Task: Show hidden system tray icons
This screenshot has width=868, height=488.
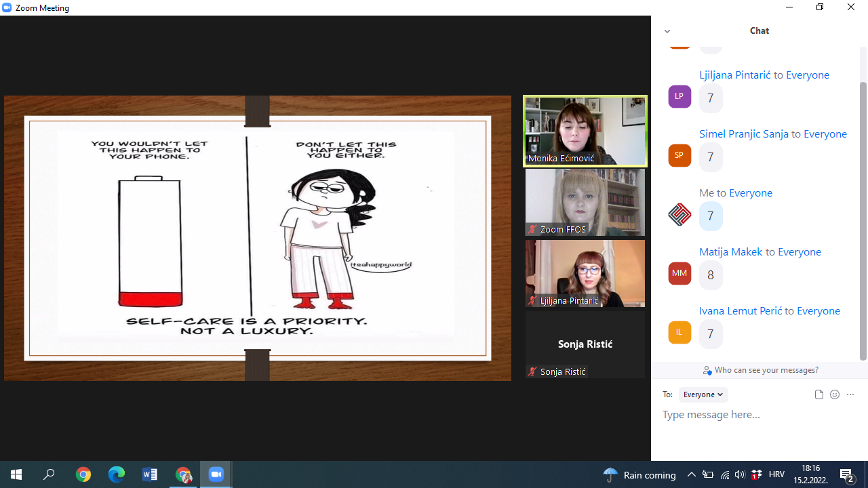Action: click(692, 474)
